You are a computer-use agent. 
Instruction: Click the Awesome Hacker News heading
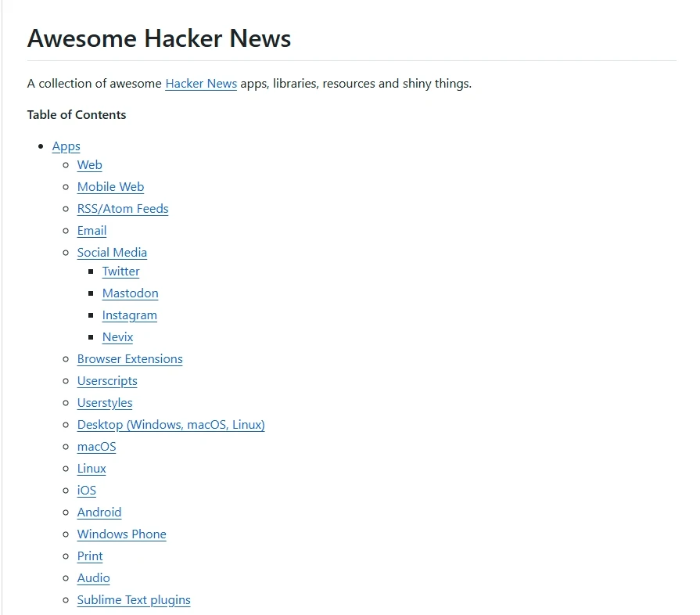click(x=159, y=38)
